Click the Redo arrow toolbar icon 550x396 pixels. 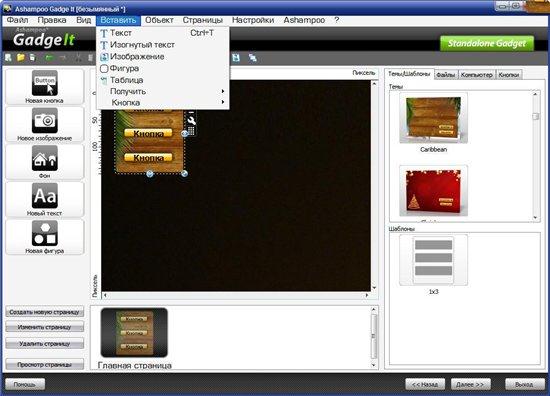point(63,58)
